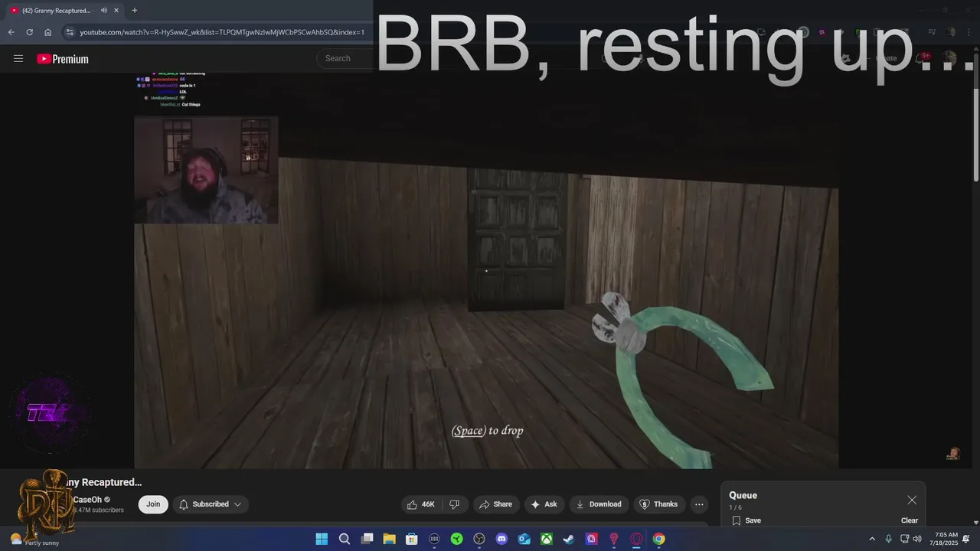Download the video

tap(599, 504)
